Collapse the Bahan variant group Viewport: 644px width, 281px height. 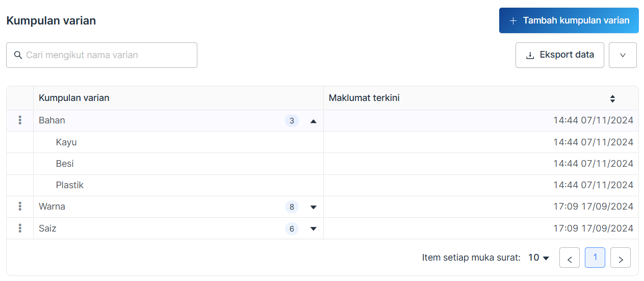(x=313, y=121)
